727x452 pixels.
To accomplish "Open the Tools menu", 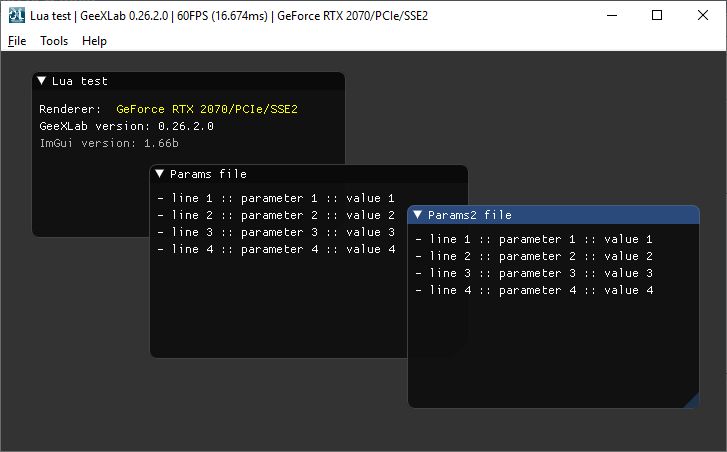I will (x=54, y=41).
